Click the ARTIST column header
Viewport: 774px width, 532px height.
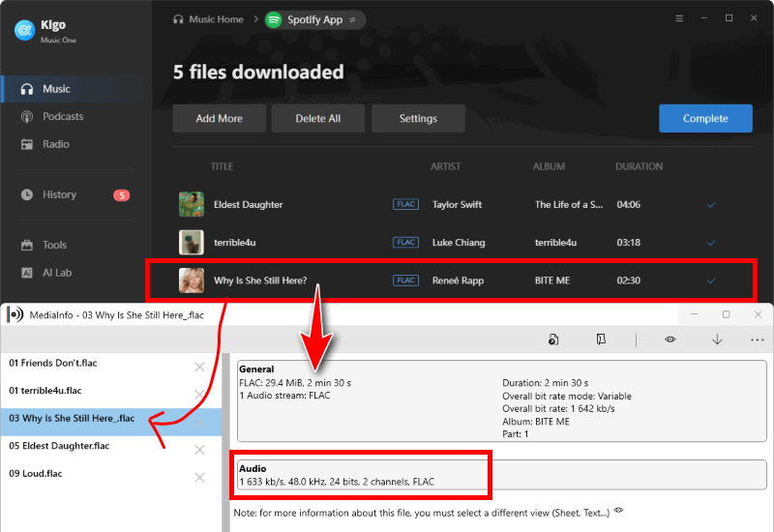click(x=446, y=166)
